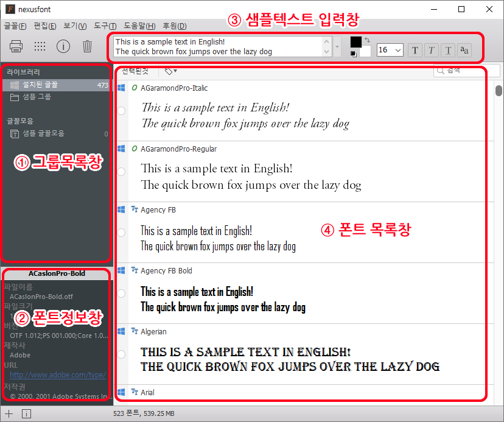
Task: Click the Windows icon beside AGaramondPro-Italic
Action: pos(121,88)
